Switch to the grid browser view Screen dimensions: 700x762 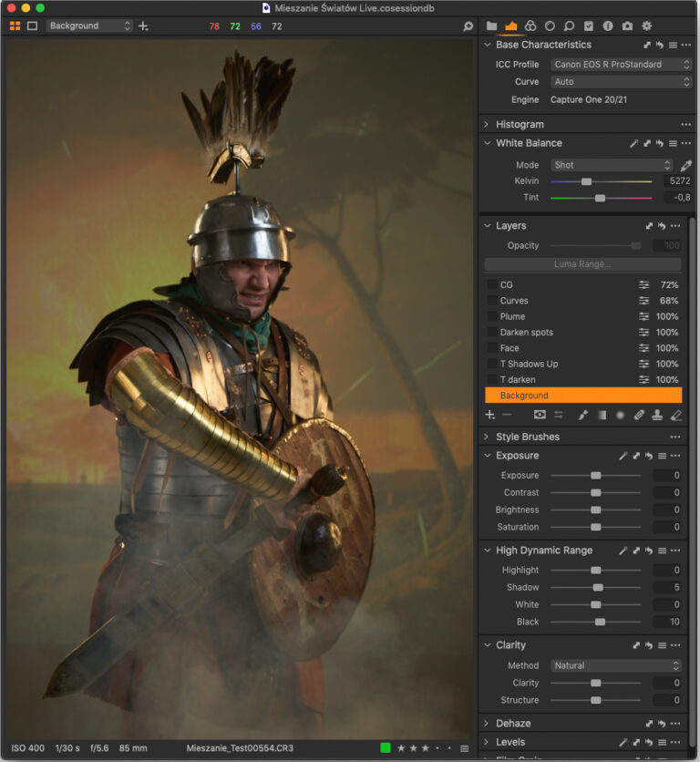click(15, 26)
